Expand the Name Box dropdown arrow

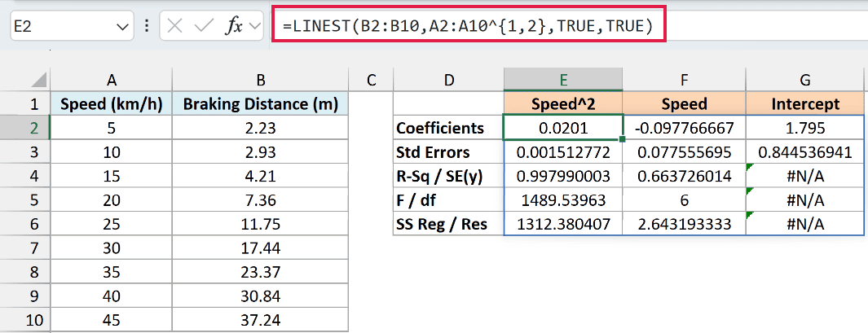[x=121, y=27]
